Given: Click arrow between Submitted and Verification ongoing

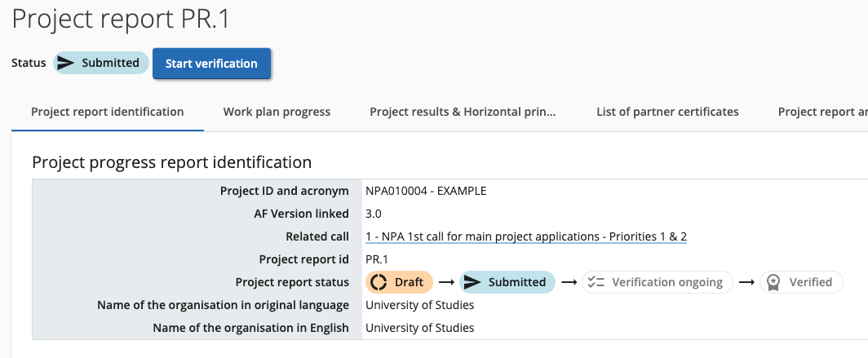Looking at the screenshot, I should point(569,282).
